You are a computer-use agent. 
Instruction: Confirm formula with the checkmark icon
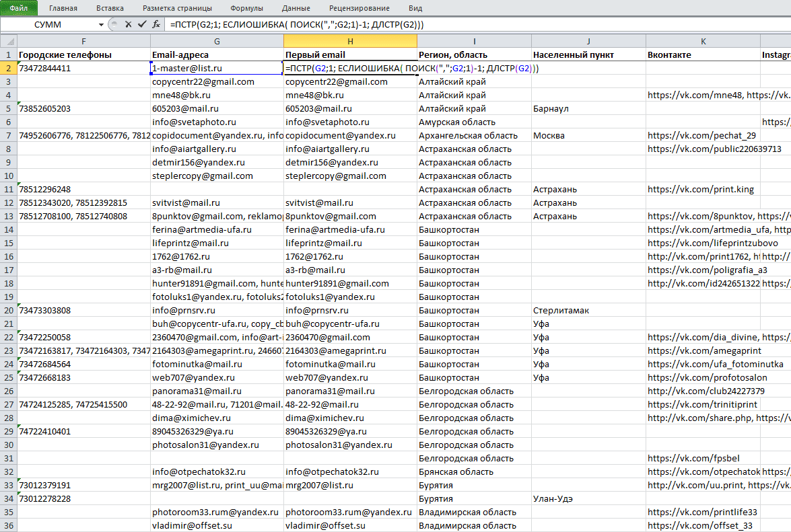pos(142,24)
